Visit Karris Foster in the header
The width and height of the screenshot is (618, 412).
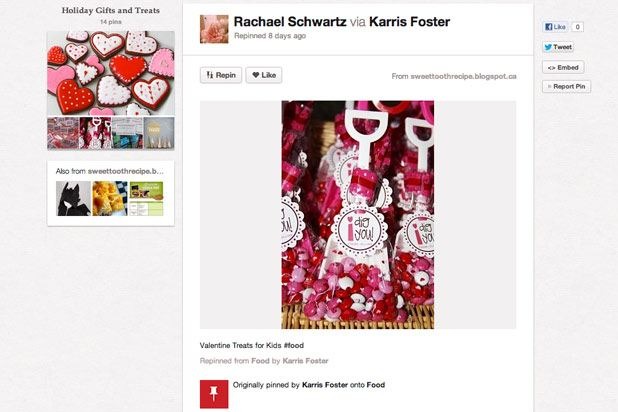coord(409,22)
